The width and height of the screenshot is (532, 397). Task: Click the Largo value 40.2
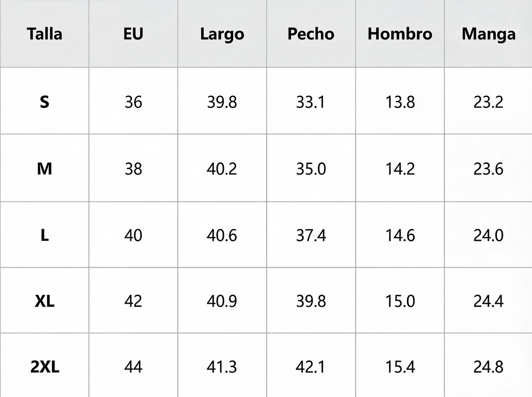coord(222,169)
